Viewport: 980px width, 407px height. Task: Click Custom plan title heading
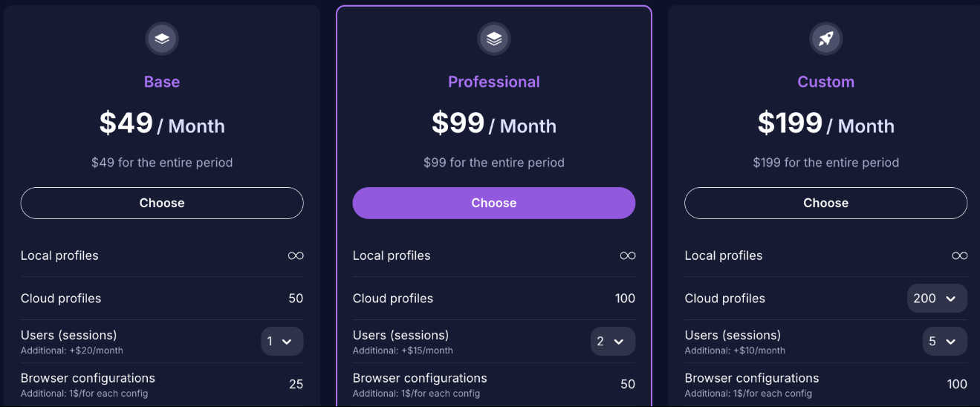[825, 82]
